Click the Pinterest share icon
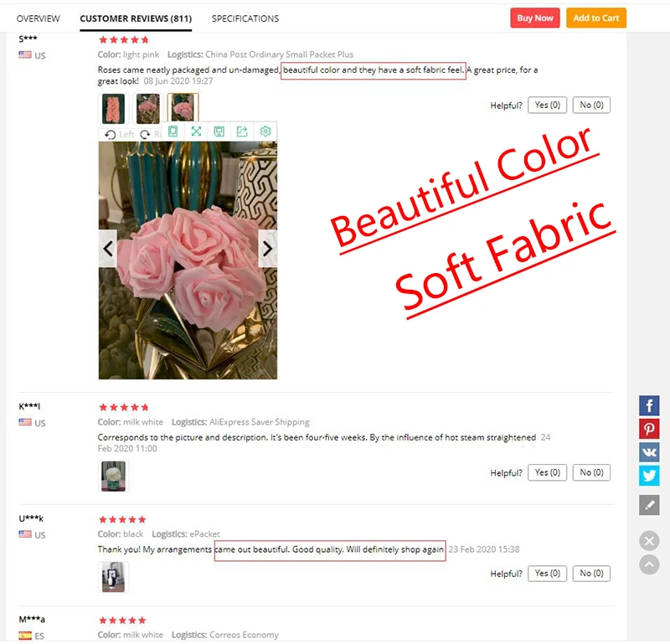Viewport: 670px width, 644px height. coord(649,429)
